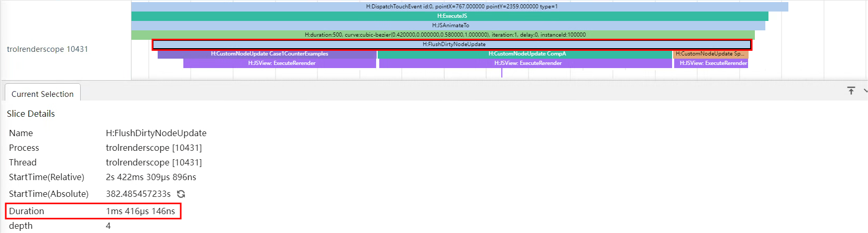Select the orange H:CustomNodeUpdate Sp... slice
Viewport: 868px width, 233px height.
(x=710, y=54)
